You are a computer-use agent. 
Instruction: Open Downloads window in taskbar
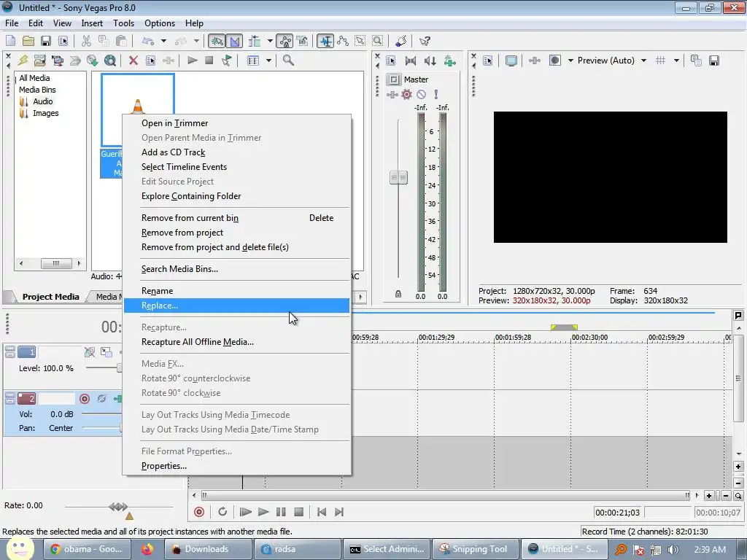tap(208, 550)
